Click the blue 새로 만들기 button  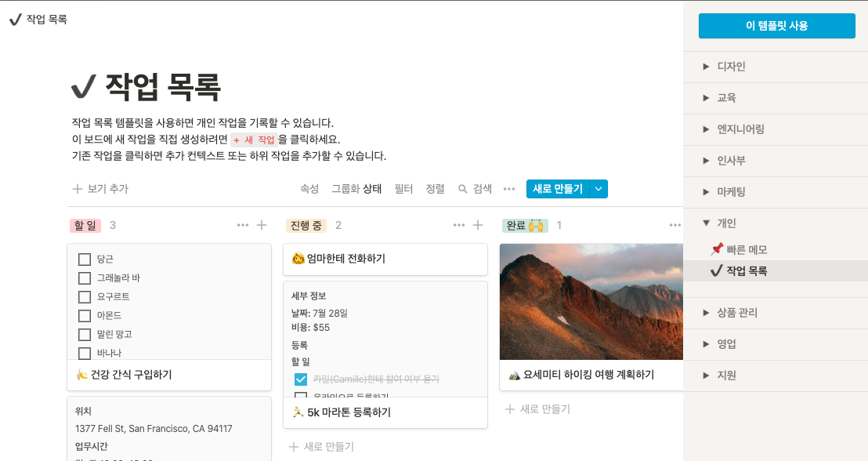[558, 189]
